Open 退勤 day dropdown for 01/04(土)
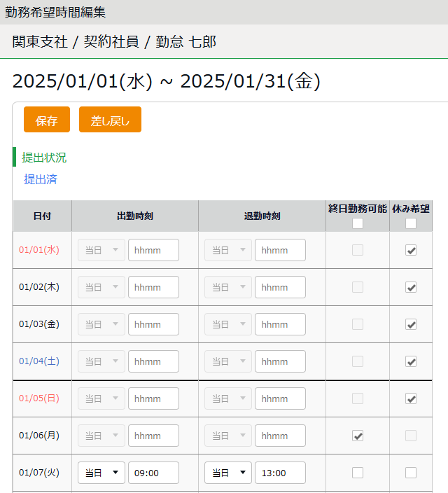Screen dimensions: 448x493 pos(228,361)
